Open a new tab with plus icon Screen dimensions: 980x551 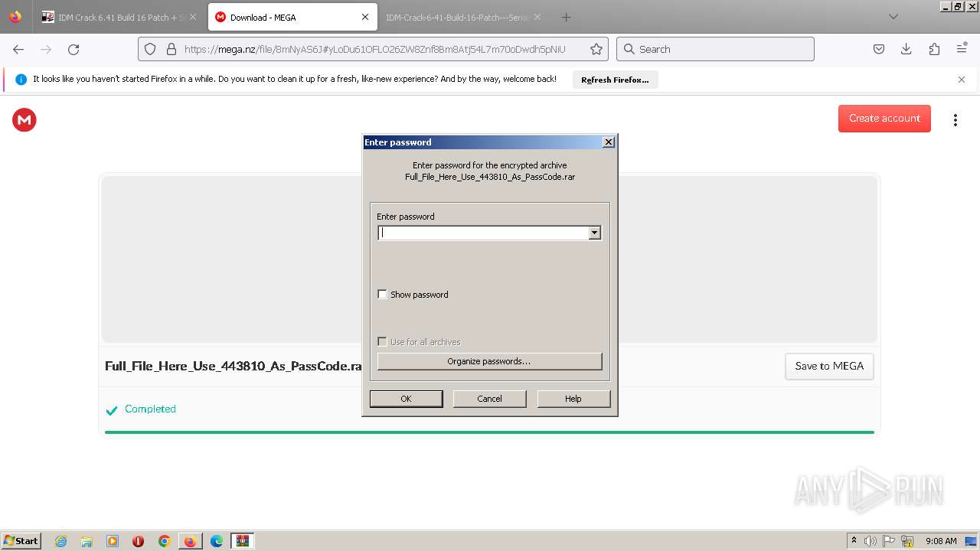pyautogui.click(x=566, y=17)
